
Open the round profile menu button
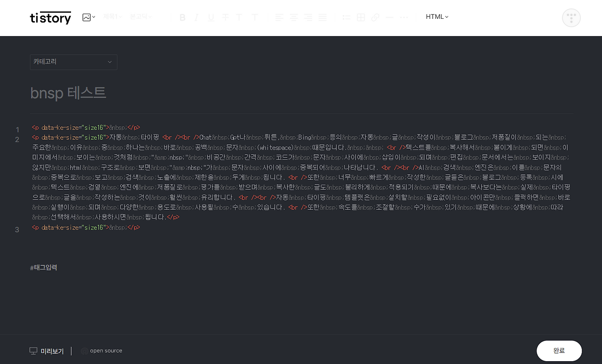point(571,18)
